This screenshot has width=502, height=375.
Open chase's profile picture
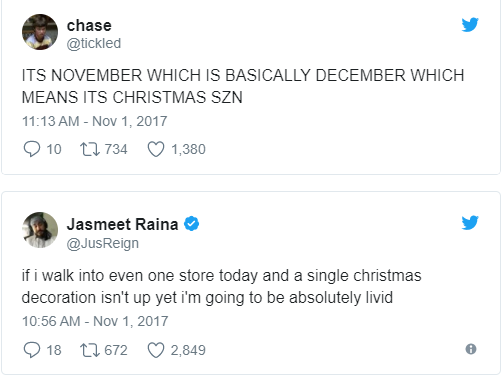40,32
